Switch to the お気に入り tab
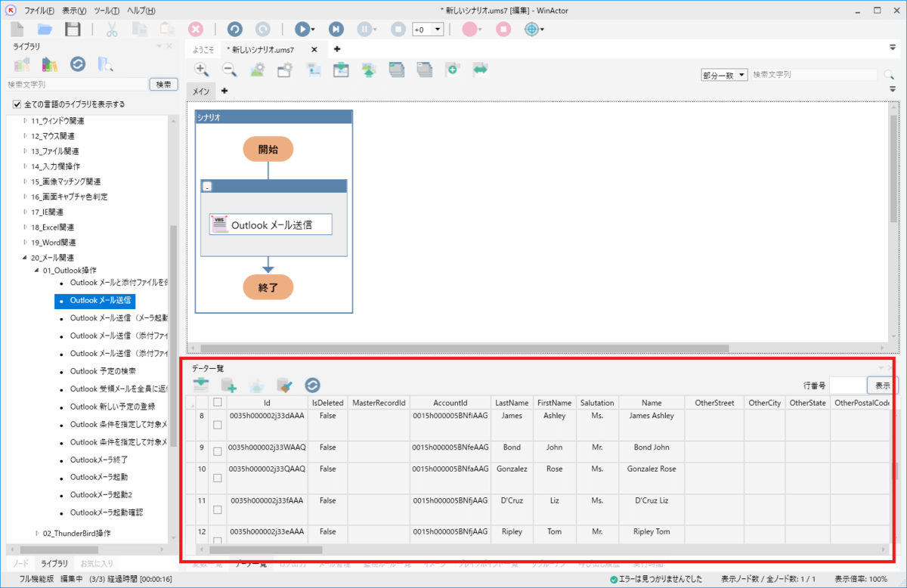Screen dimensions: 907x588 tap(97, 564)
